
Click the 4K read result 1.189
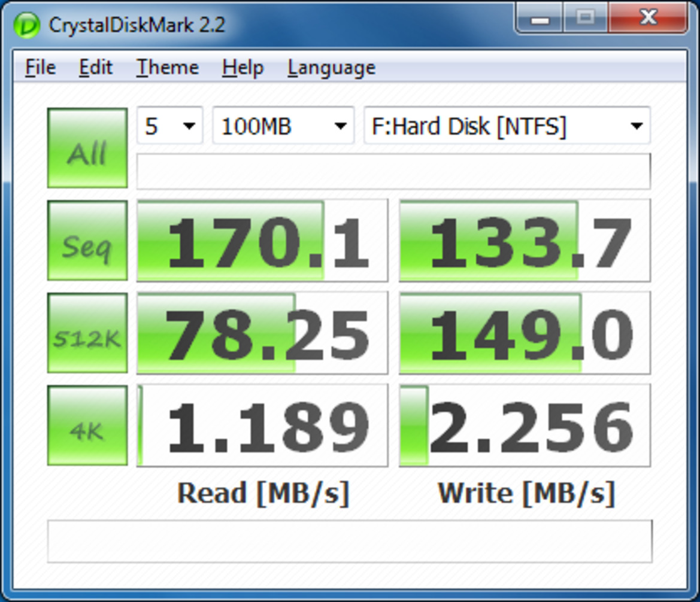(262, 425)
